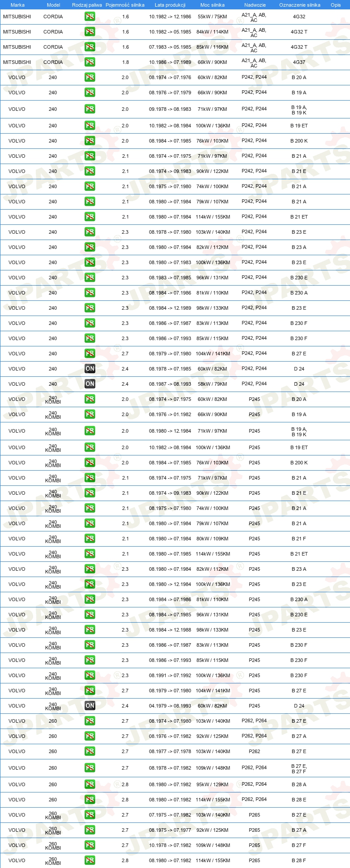Click petrol icon in 240 09.1978 -> 08.1983 row
This screenshot has width=350, height=868.
point(90,109)
